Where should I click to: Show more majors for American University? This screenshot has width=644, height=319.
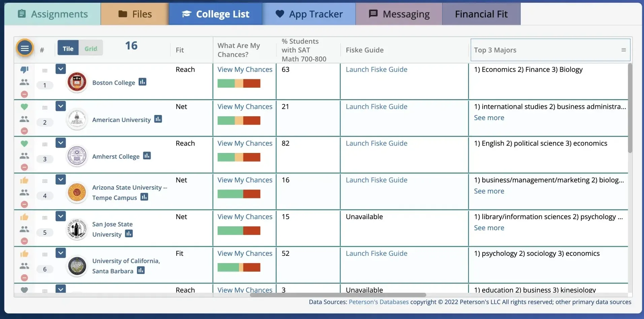click(489, 118)
